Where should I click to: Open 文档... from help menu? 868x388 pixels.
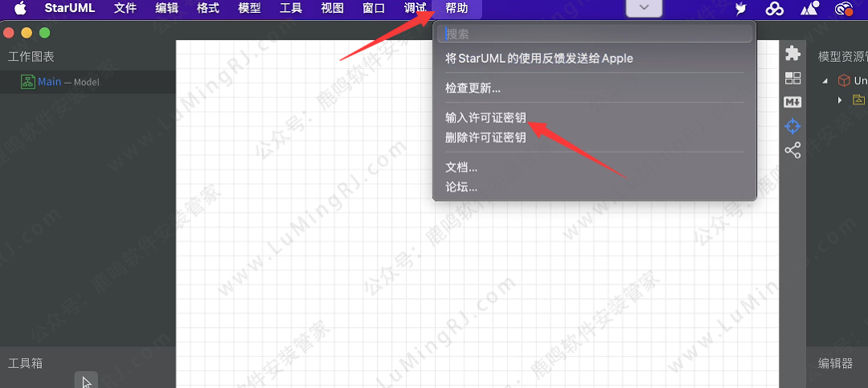(461, 167)
